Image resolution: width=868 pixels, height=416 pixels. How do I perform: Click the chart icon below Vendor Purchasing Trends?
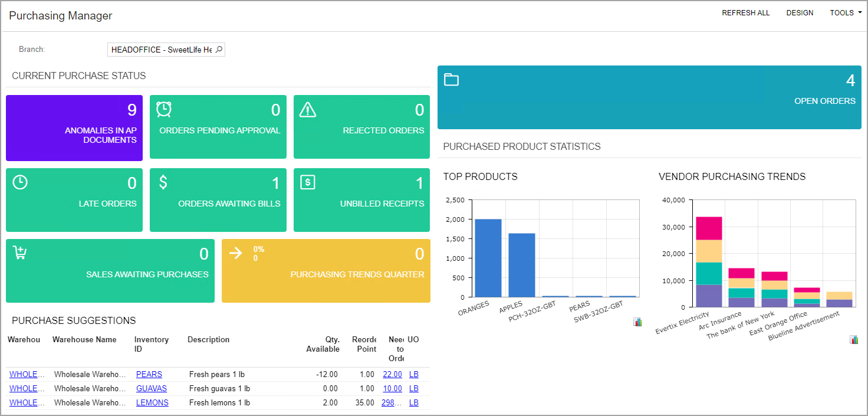(x=853, y=339)
